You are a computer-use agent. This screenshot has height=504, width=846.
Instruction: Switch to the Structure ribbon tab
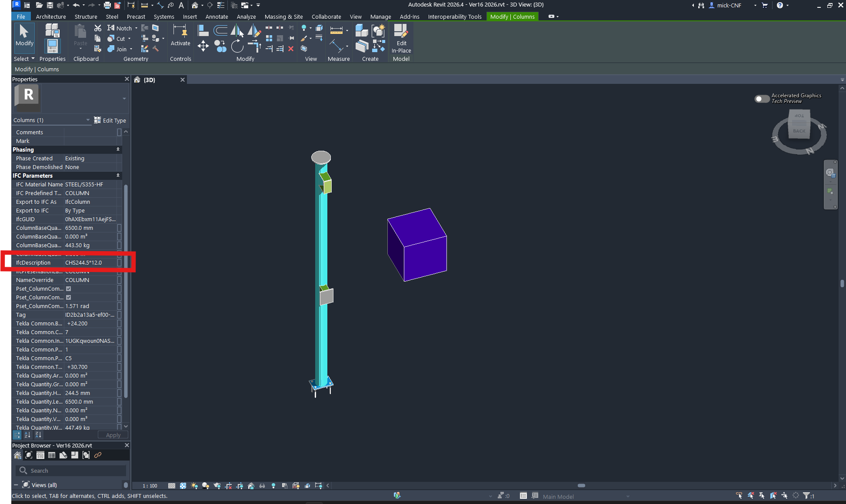coord(86,17)
